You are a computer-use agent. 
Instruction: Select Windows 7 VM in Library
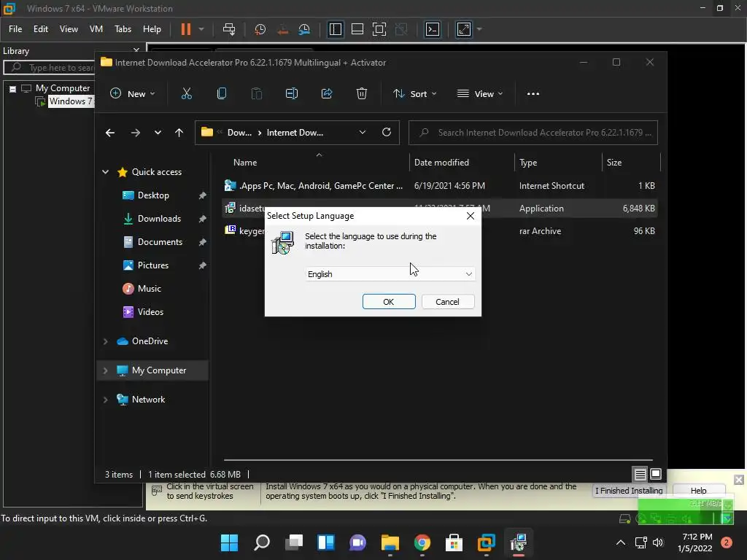71,101
